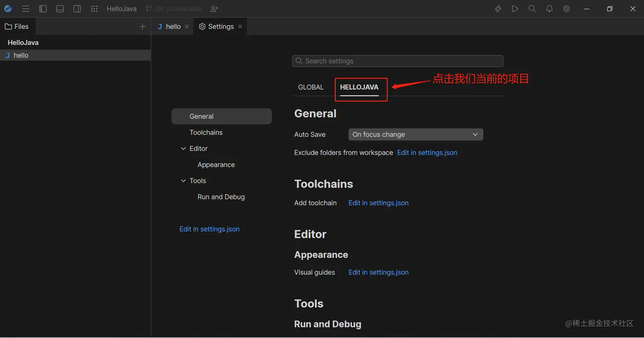Toggle the left panel visibility icon
Viewport: 644px width, 338px height.
[x=43, y=9]
